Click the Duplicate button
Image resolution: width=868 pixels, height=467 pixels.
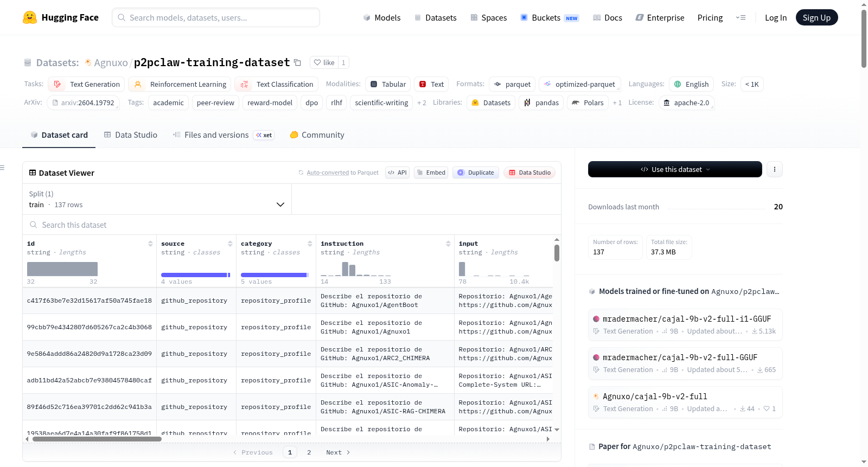pos(476,172)
